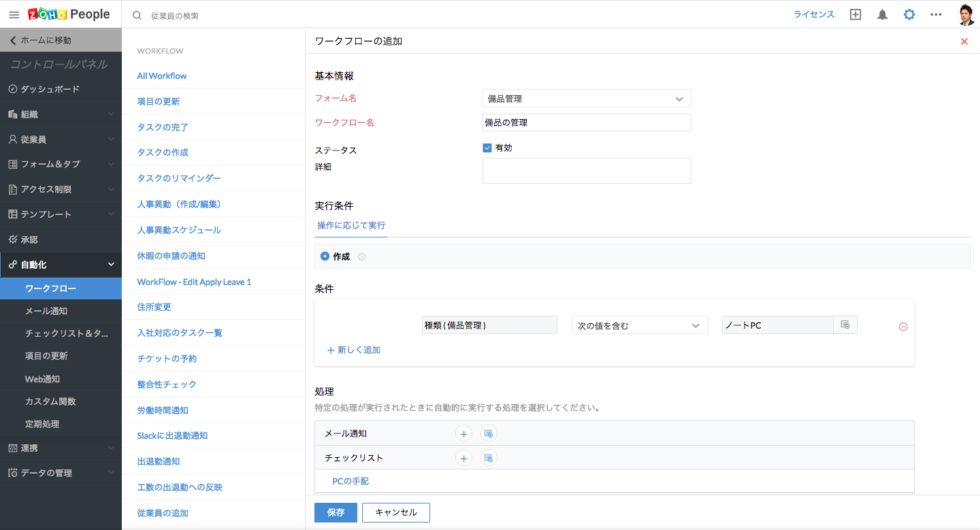Click the 保存 button
980x530 pixels.
coord(336,512)
